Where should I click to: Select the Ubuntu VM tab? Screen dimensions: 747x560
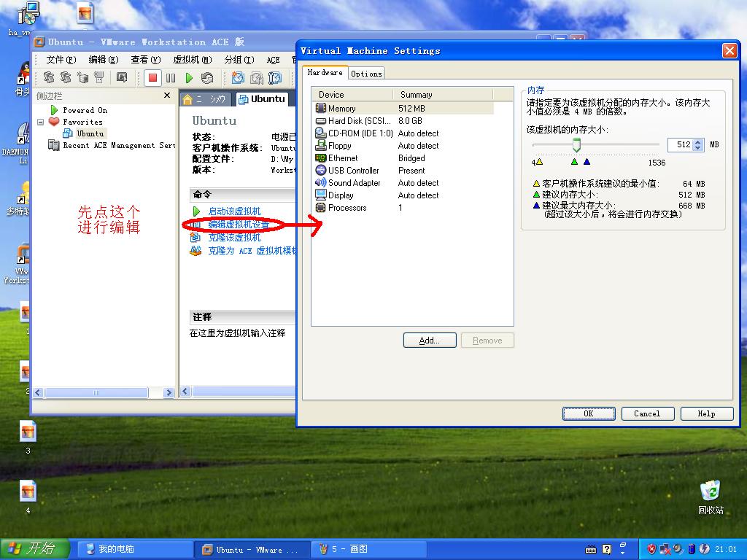[262, 99]
